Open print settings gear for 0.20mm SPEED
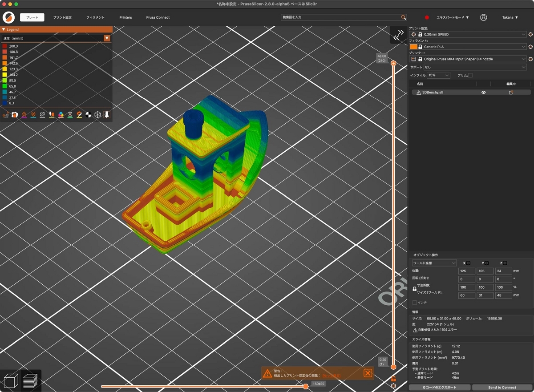This screenshot has width=534, height=392. pos(530,34)
